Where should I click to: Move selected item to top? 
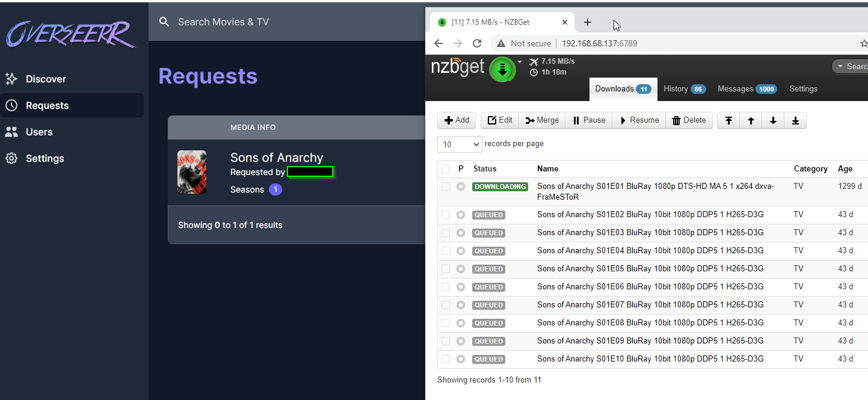coord(728,120)
